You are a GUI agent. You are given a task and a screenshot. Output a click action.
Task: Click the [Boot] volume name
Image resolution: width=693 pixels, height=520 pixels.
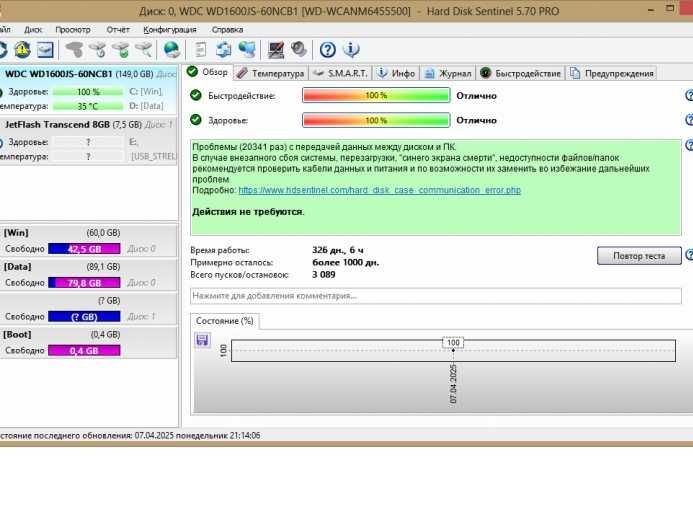17,334
